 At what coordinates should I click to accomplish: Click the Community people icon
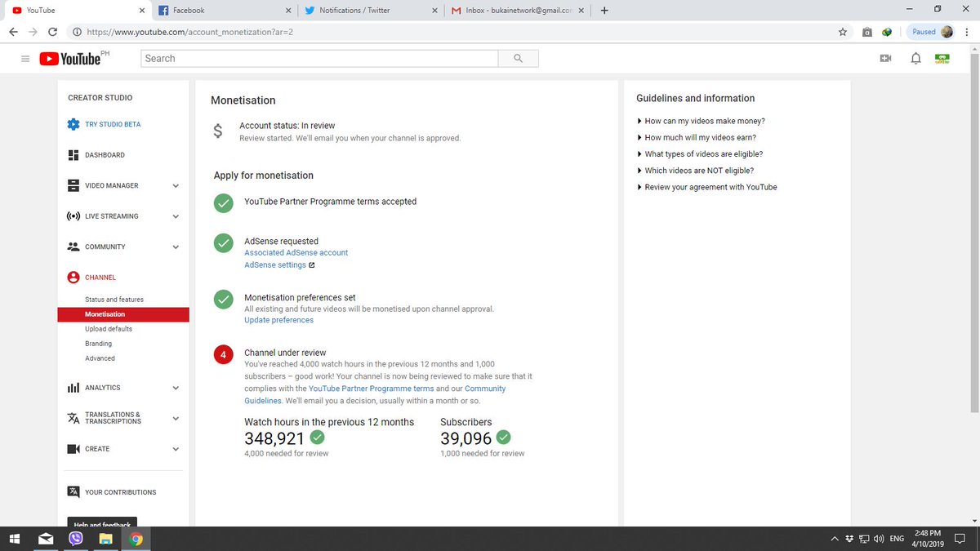point(73,247)
